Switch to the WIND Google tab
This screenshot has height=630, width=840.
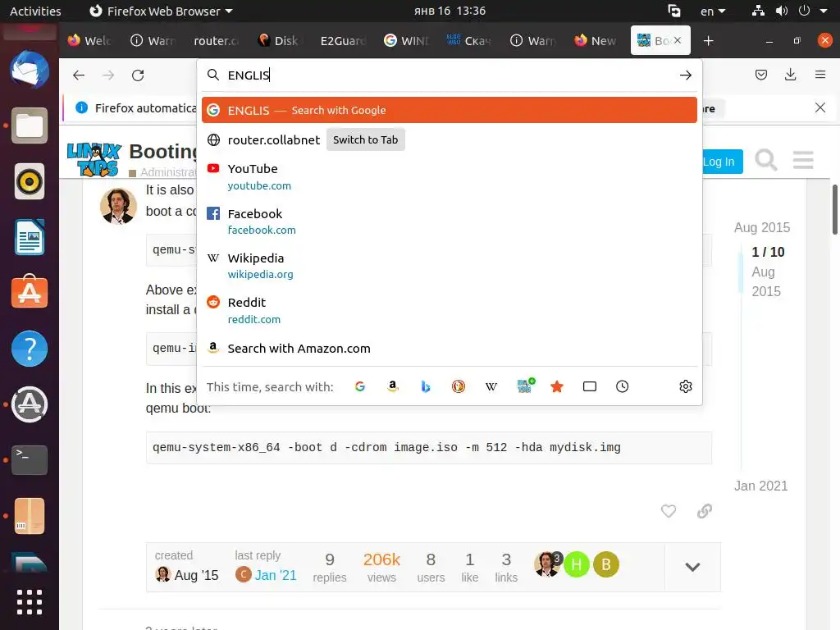point(406,41)
